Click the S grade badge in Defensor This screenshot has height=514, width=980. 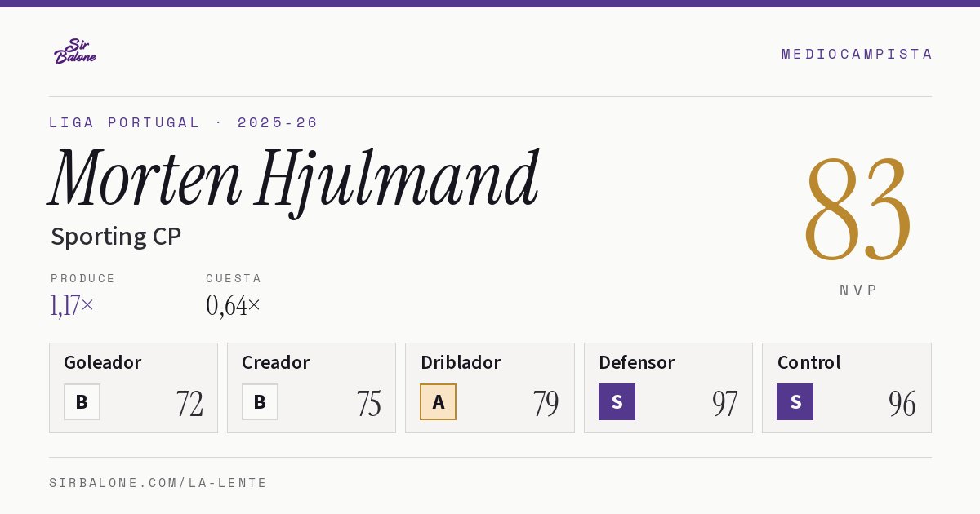[x=617, y=401]
